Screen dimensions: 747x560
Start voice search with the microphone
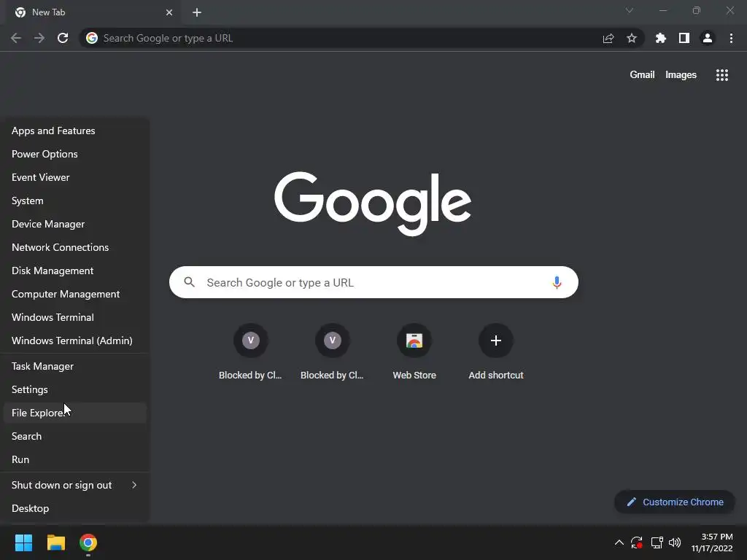pyautogui.click(x=557, y=282)
